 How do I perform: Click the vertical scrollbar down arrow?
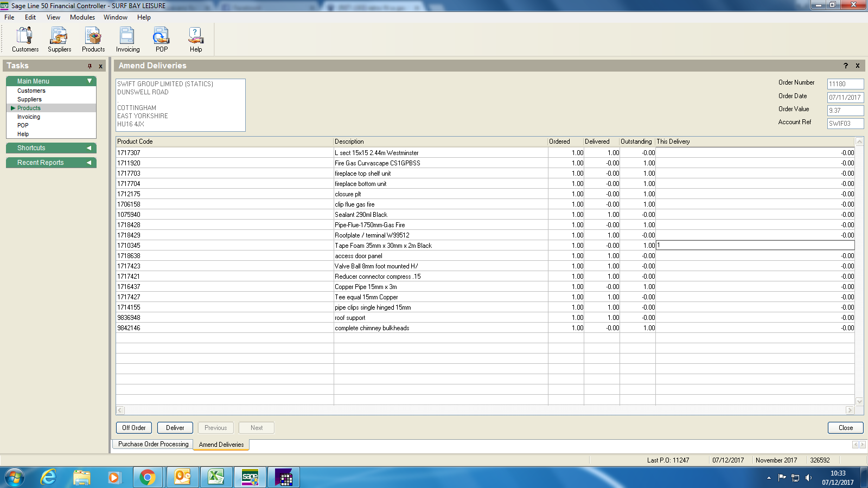click(859, 401)
